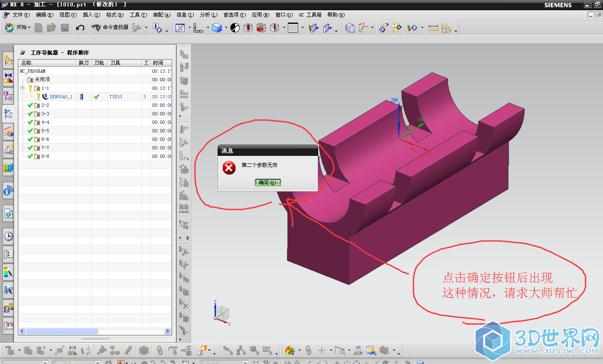Click the New file toolbar icon
The width and height of the screenshot is (603, 364).
tap(39, 28)
